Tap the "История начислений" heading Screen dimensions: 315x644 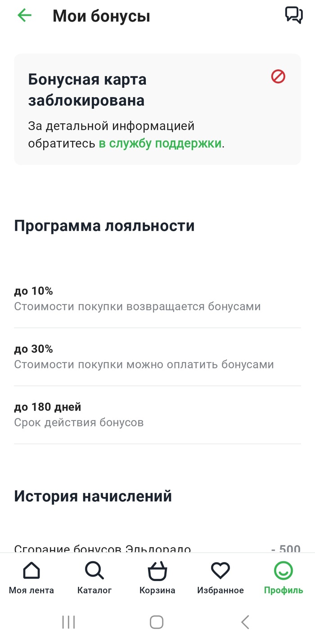click(93, 496)
